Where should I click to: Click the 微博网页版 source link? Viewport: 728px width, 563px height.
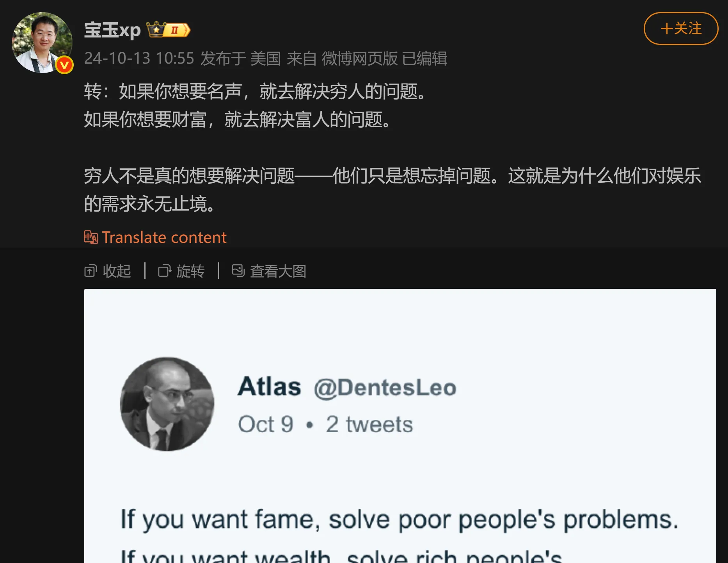click(x=359, y=59)
